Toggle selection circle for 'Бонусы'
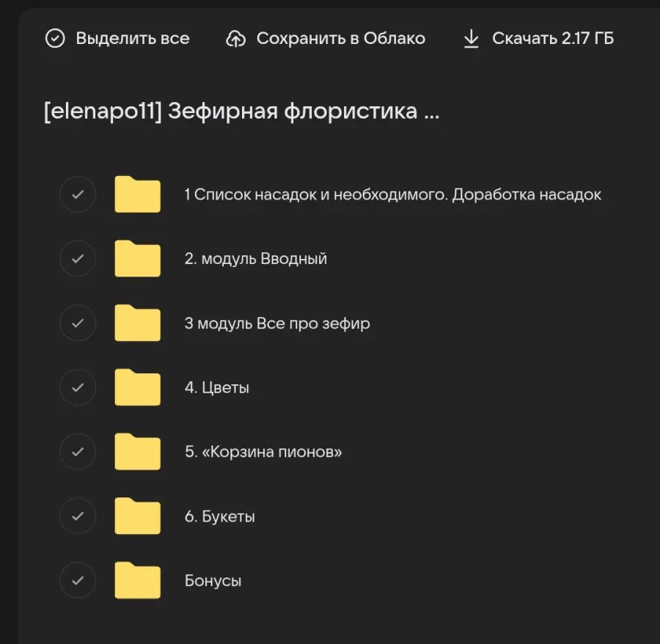This screenshot has height=644, width=660. (x=78, y=580)
